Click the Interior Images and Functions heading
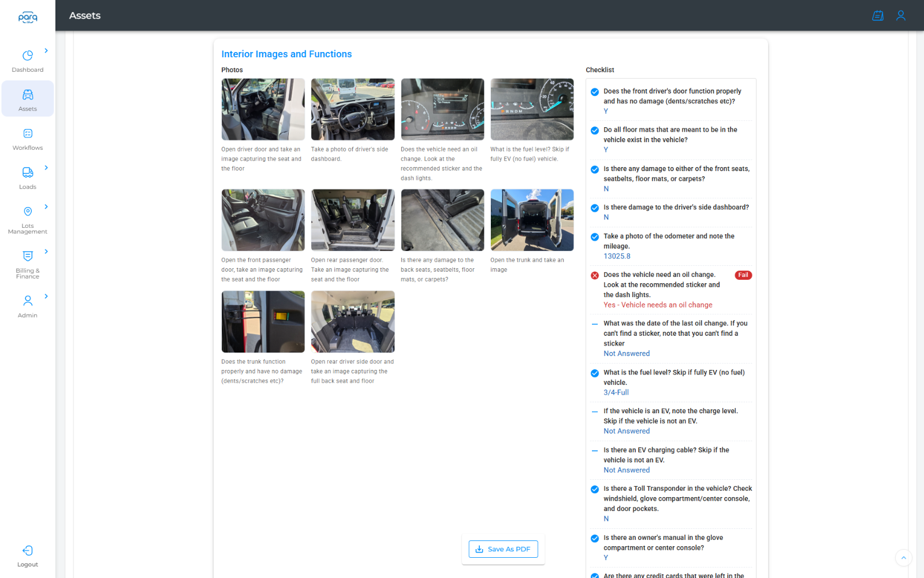 point(286,54)
